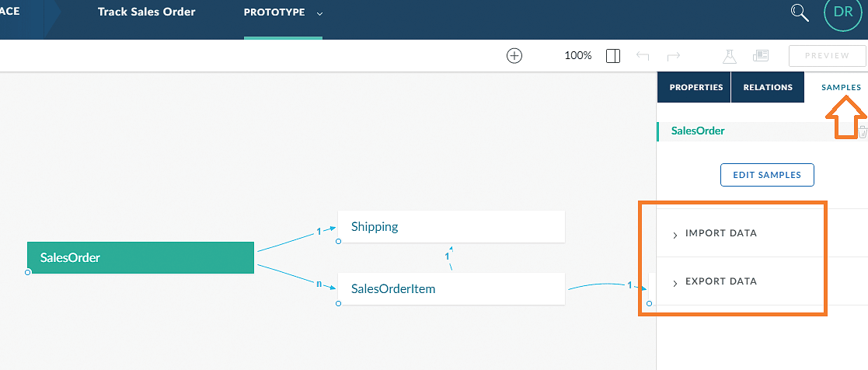Select the SalesOrderItem entity box

(451, 288)
